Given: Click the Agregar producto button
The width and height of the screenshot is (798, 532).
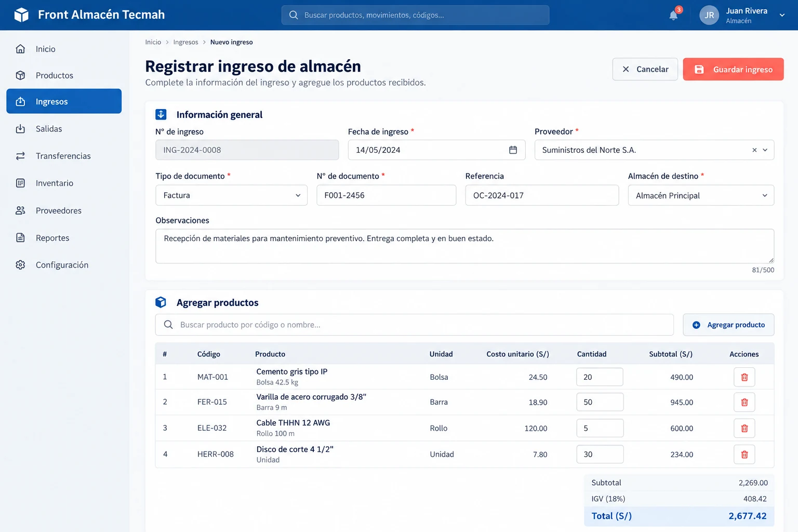Looking at the screenshot, I should [x=728, y=325].
